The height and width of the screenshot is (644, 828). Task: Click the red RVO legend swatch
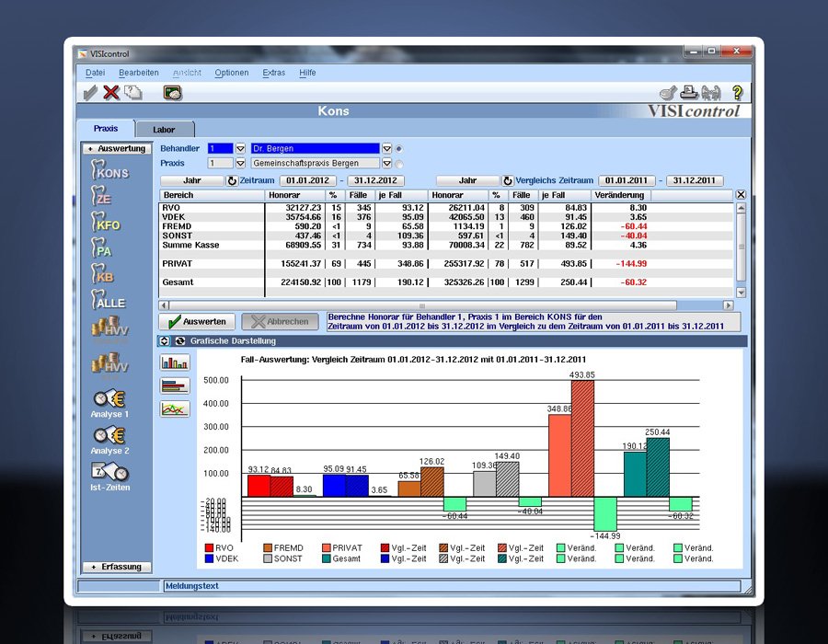(x=209, y=548)
